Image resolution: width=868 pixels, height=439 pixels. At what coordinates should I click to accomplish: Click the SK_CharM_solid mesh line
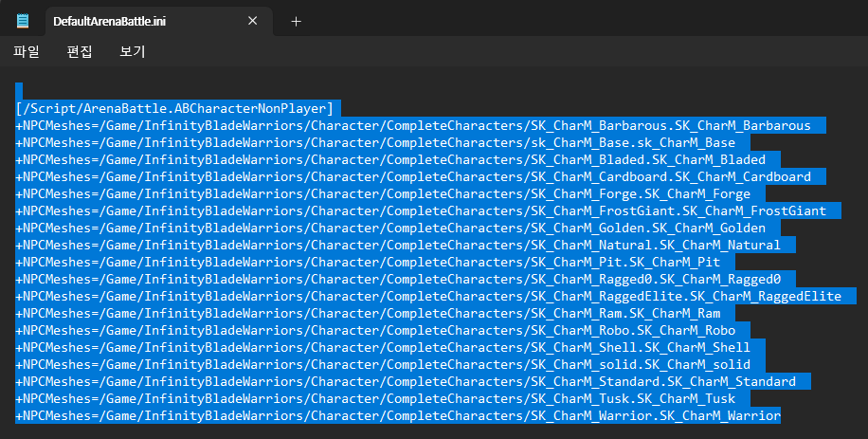pos(383,365)
